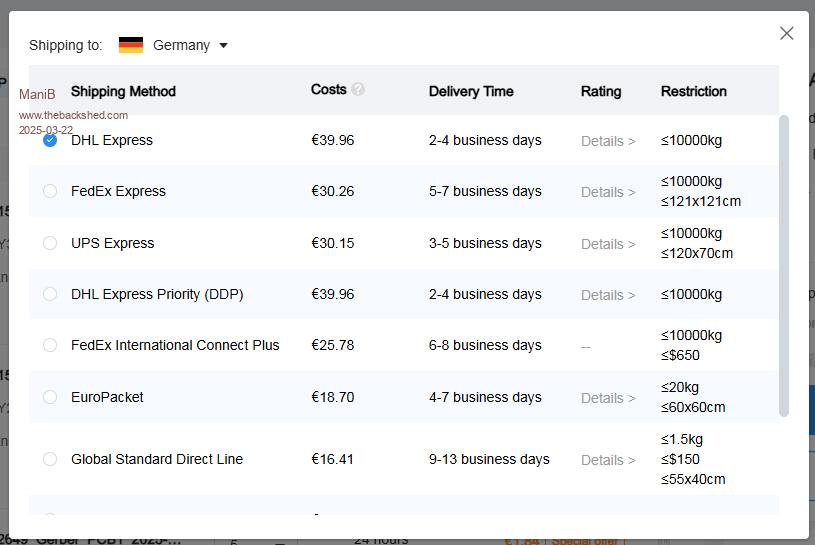This screenshot has height=545, width=815.
Task: Open rating Details for DHL Express
Action: click(x=608, y=141)
